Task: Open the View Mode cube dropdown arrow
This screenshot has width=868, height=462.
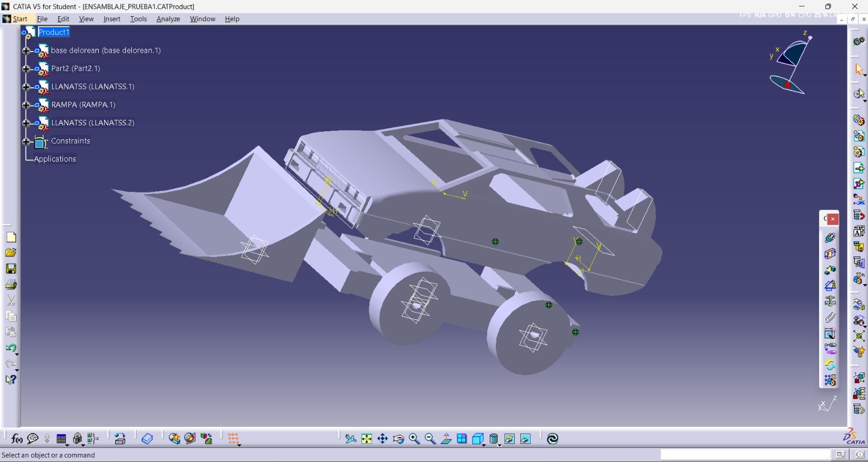Action: tap(484, 445)
